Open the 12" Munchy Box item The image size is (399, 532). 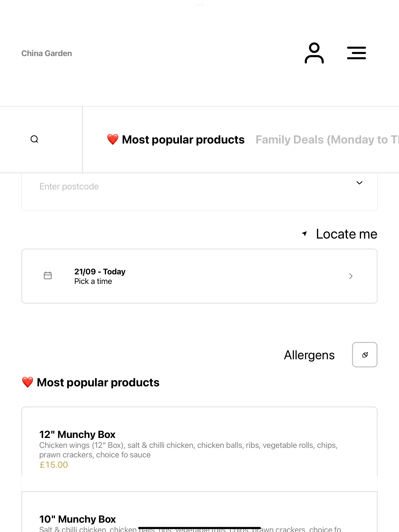point(199,449)
